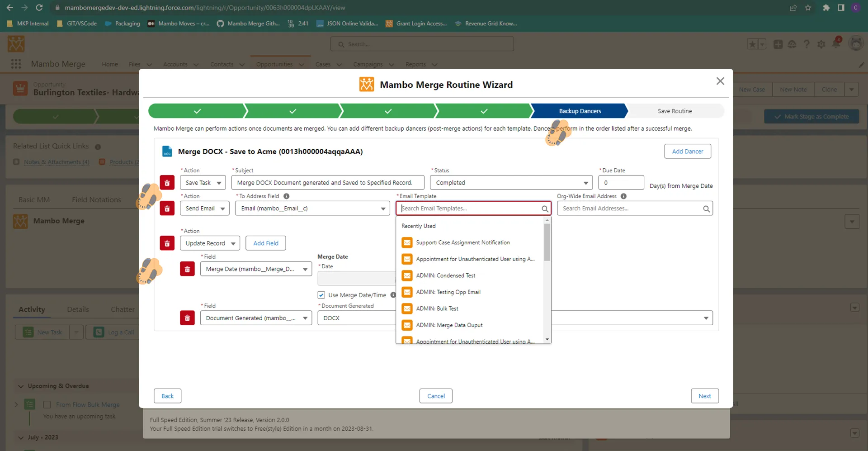Open Salesforce Help question mark

807,44
